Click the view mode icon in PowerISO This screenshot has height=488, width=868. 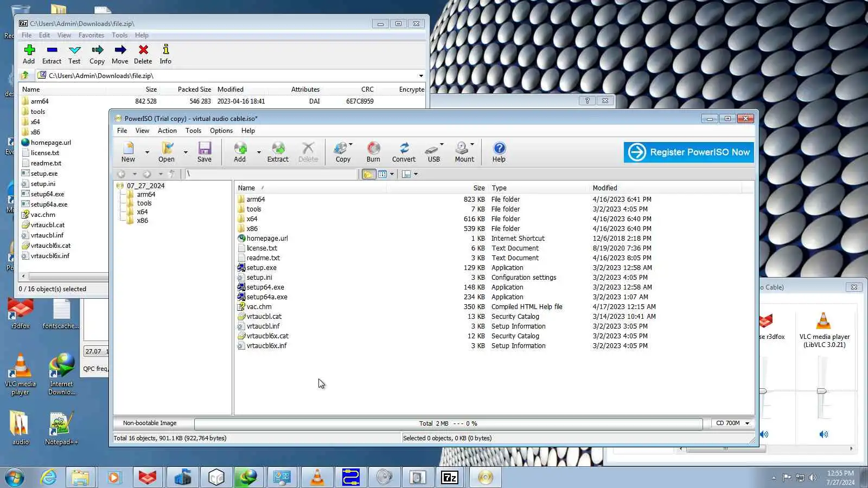382,174
